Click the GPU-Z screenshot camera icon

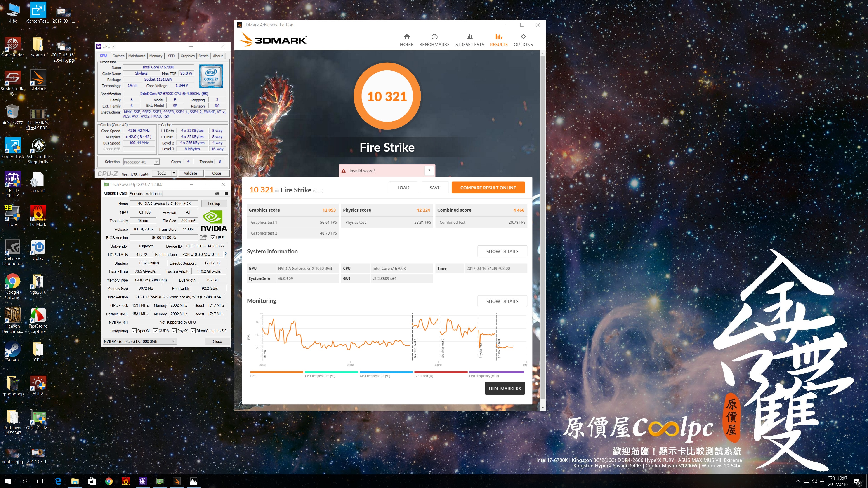(x=217, y=193)
